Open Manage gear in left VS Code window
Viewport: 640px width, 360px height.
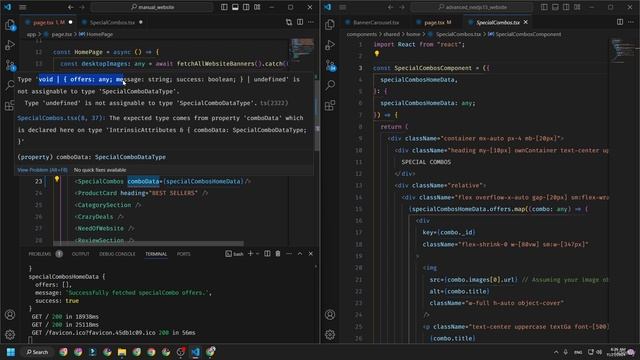coord(10,335)
